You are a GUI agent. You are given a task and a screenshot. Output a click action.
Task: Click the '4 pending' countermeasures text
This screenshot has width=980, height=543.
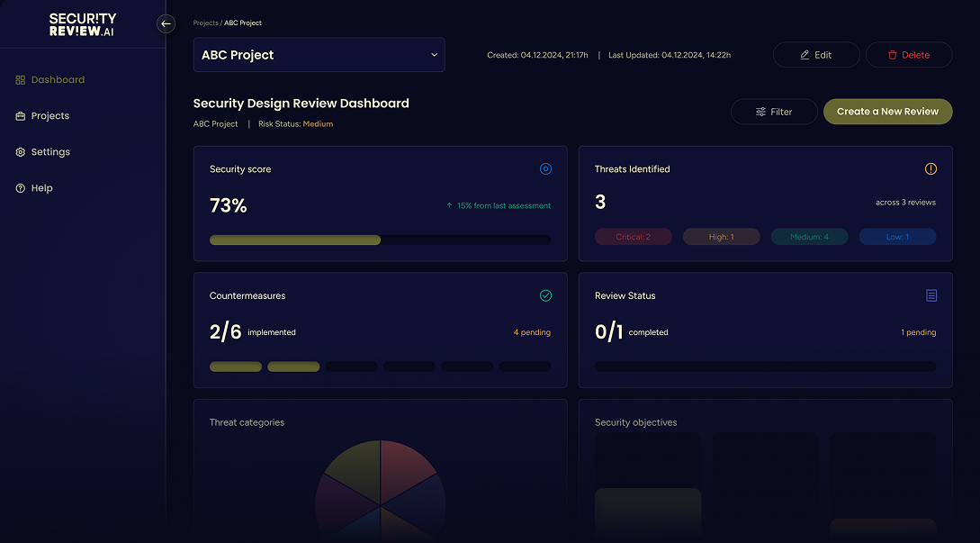pyautogui.click(x=532, y=332)
